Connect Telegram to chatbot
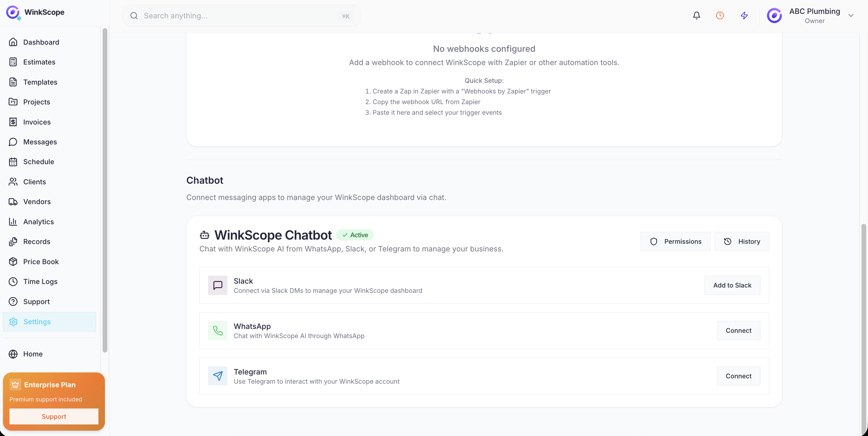 [x=739, y=376]
